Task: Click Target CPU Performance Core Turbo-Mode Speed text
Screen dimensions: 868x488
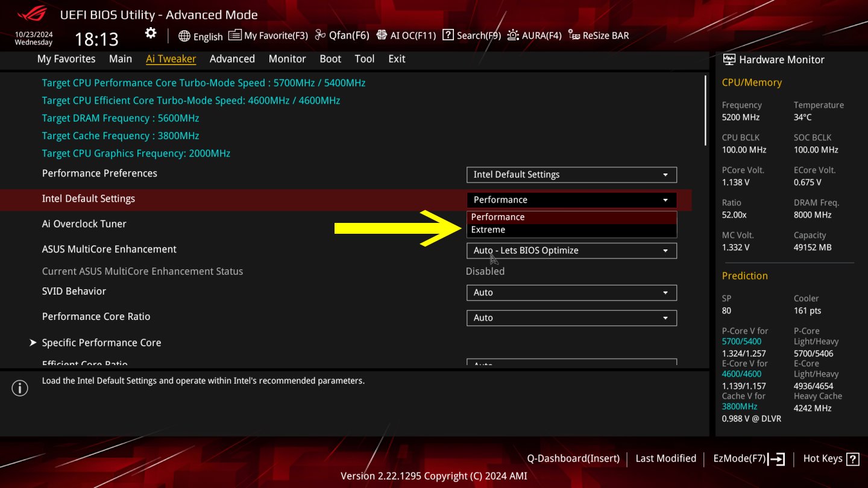Action: point(204,83)
